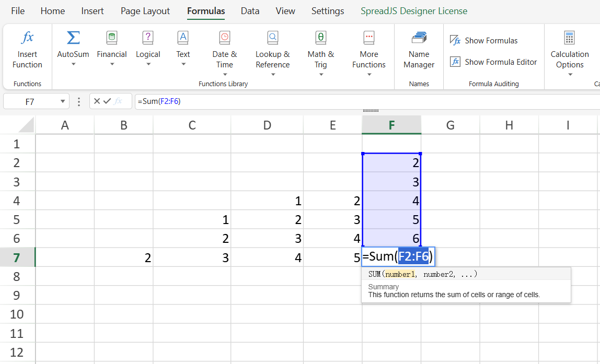Viewport: 600px width, 364px height.
Task: Expand the More Functions dropdown arrow
Action: (x=370, y=75)
